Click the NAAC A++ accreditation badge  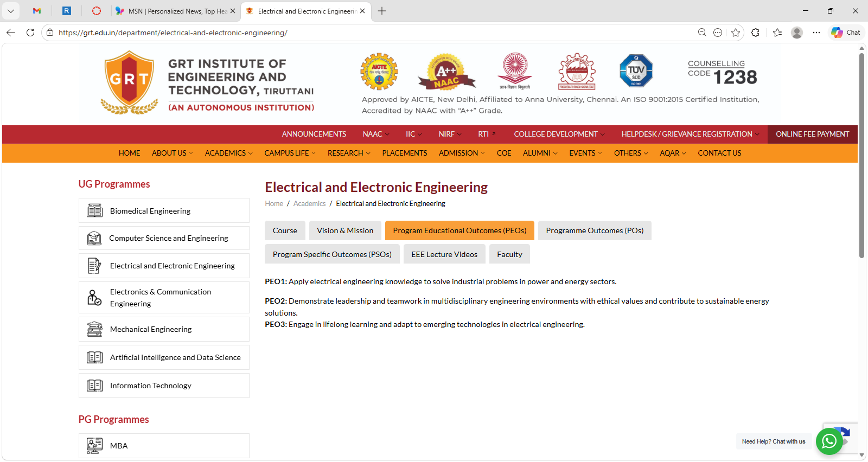click(x=446, y=72)
